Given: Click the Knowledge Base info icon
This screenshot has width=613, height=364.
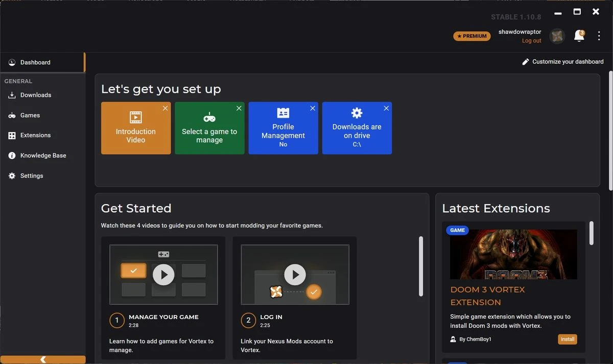Looking at the screenshot, I should (12, 156).
